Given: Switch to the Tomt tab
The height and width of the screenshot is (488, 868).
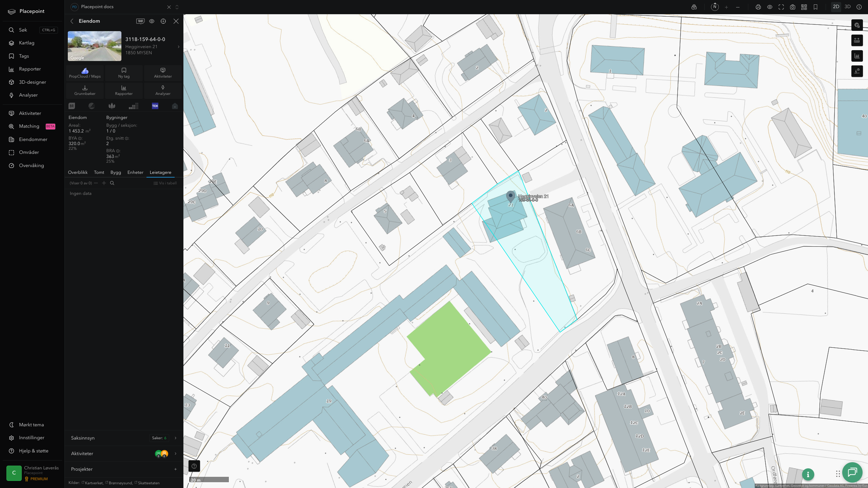Looking at the screenshot, I should pyautogui.click(x=99, y=172).
